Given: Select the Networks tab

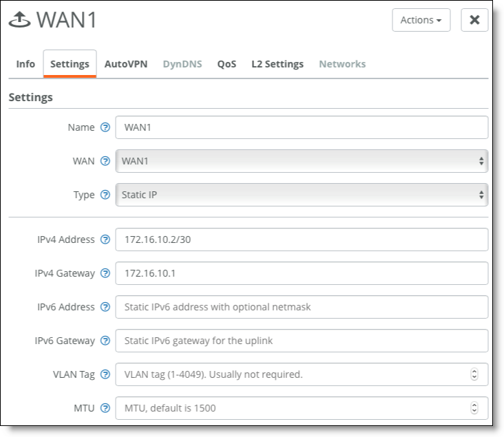Looking at the screenshot, I should (342, 64).
